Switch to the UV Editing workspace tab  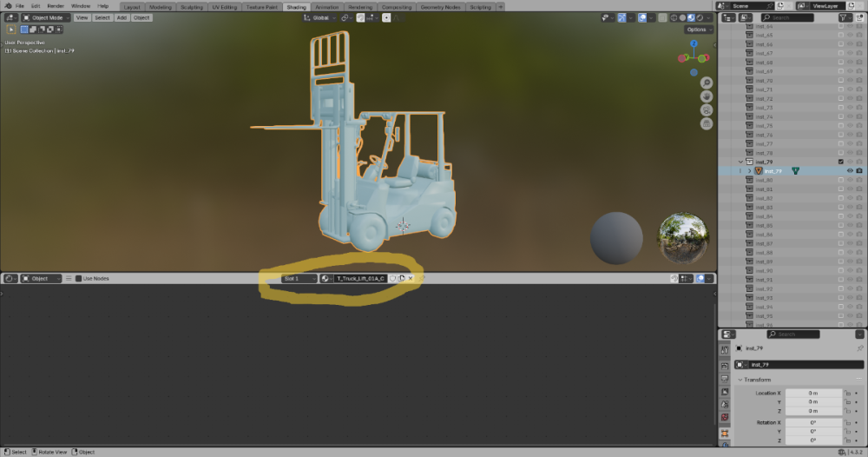coord(222,6)
